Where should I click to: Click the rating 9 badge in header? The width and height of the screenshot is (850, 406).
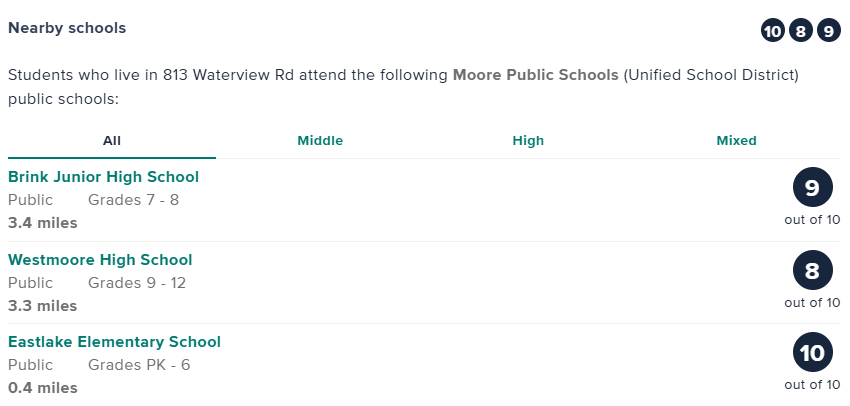[828, 31]
